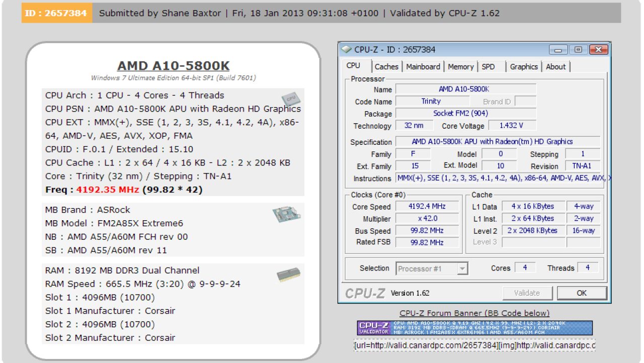Click the SB : AMD A55/A60M rev 11 line
This screenshot has height=363, width=644.
106,250
